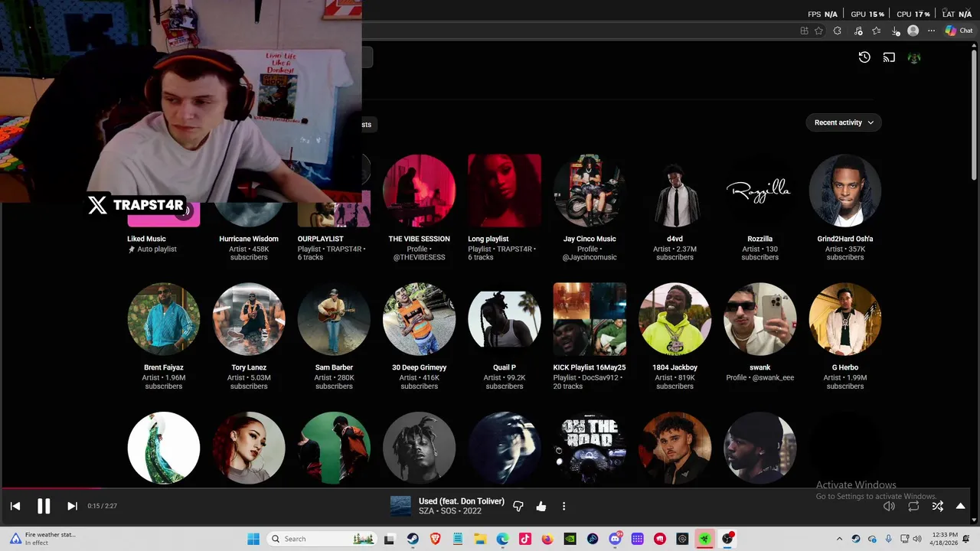This screenshot has height=551, width=980.
Task: Open KICK Playlist 16May25 thumbnail
Action: (x=590, y=319)
